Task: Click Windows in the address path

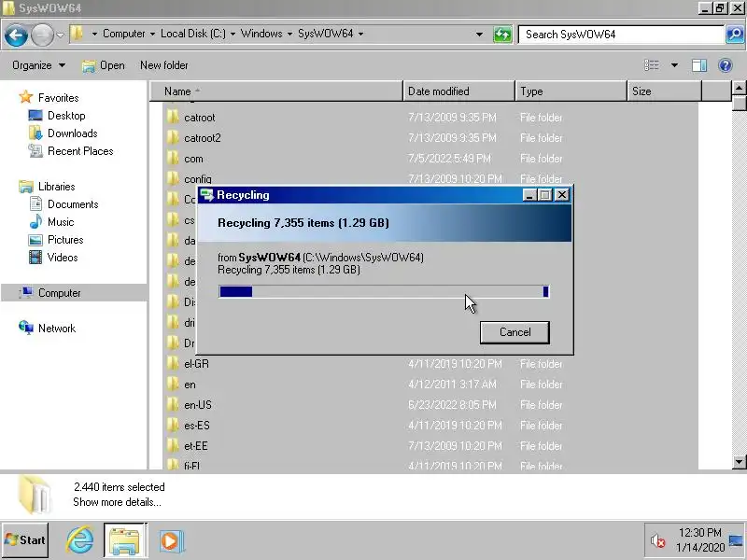Action: click(261, 34)
